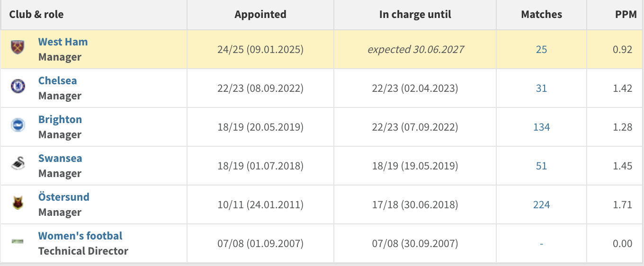This screenshot has height=266, width=644.
Task: View the 25 West Ham matches
Action: (x=541, y=49)
